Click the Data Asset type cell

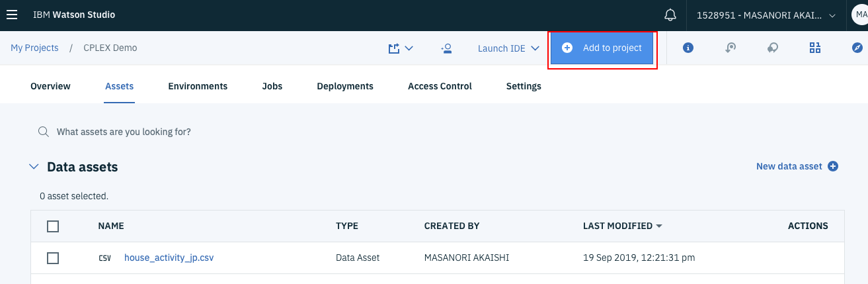pyautogui.click(x=358, y=258)
